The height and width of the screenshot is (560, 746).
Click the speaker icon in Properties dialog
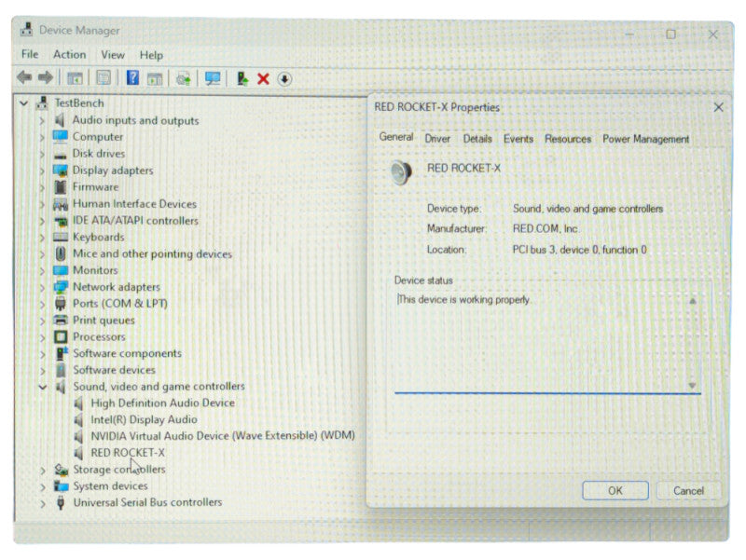401,172
